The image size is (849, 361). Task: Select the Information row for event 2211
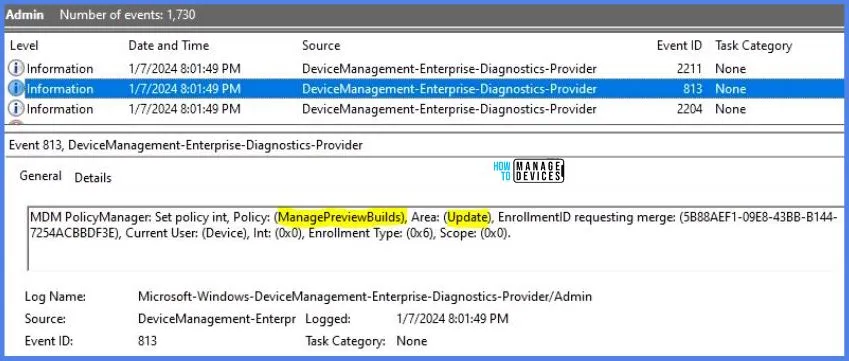coord(424,69)
